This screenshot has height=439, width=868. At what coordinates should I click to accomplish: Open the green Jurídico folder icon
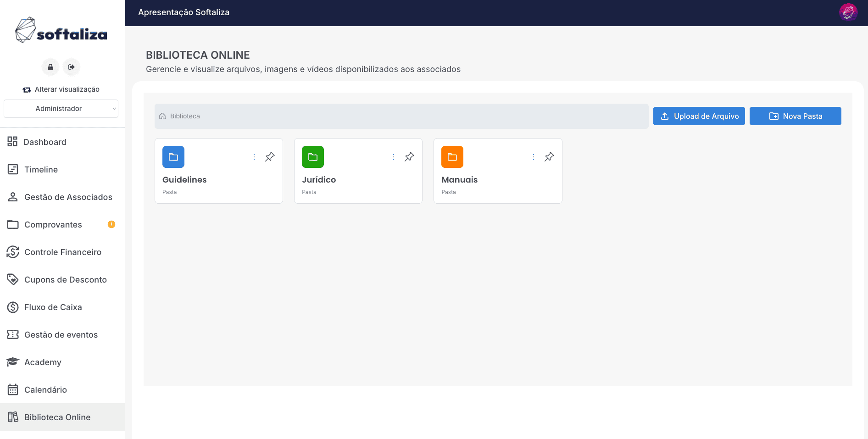(313, 157)
